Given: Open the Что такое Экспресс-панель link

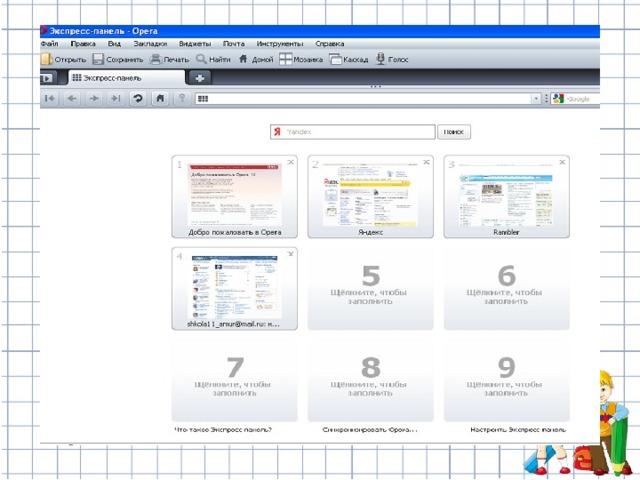Looking at the screenshot, I should pos(223,430).
